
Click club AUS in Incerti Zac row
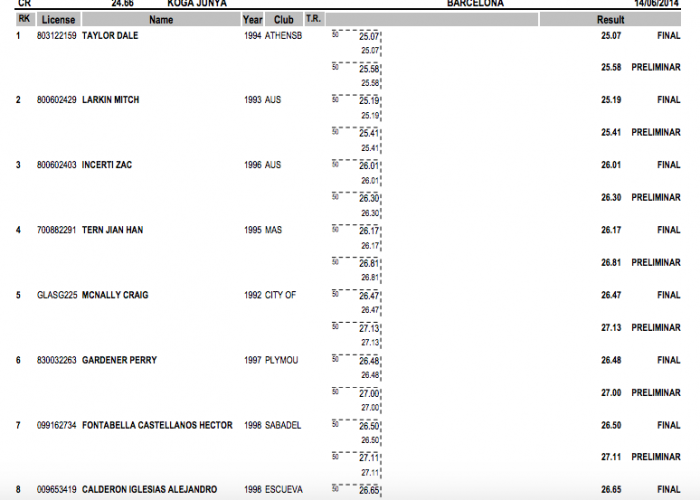273,165
